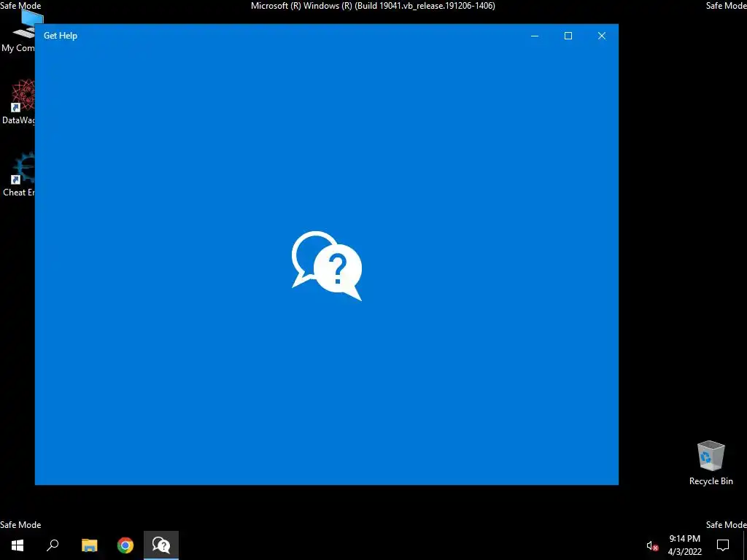Click the Get Help chat bubble logo

[327, 265]
